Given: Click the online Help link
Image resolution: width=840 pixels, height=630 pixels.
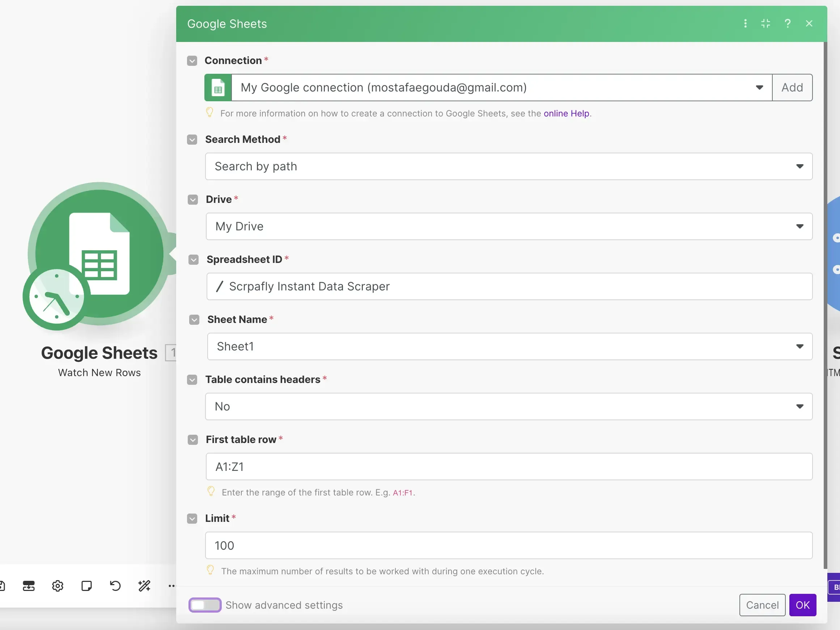Looking at the screenshot, I should (x=566, y=113).
